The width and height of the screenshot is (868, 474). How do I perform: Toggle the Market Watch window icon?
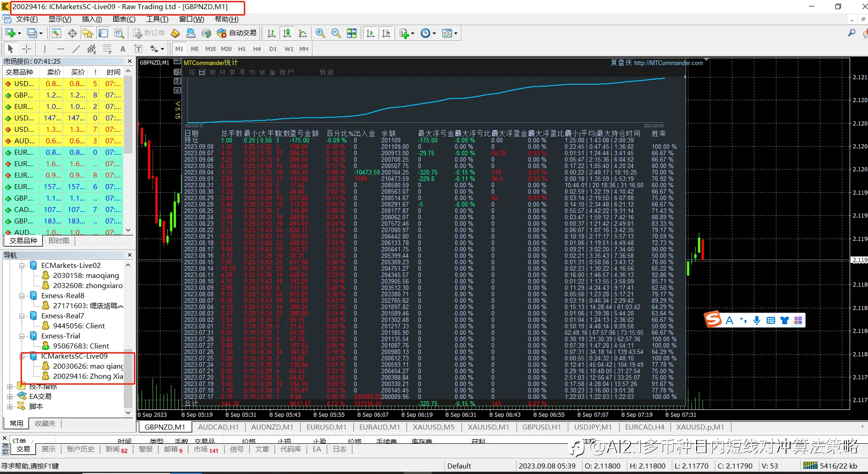click(x=56, y=33)
